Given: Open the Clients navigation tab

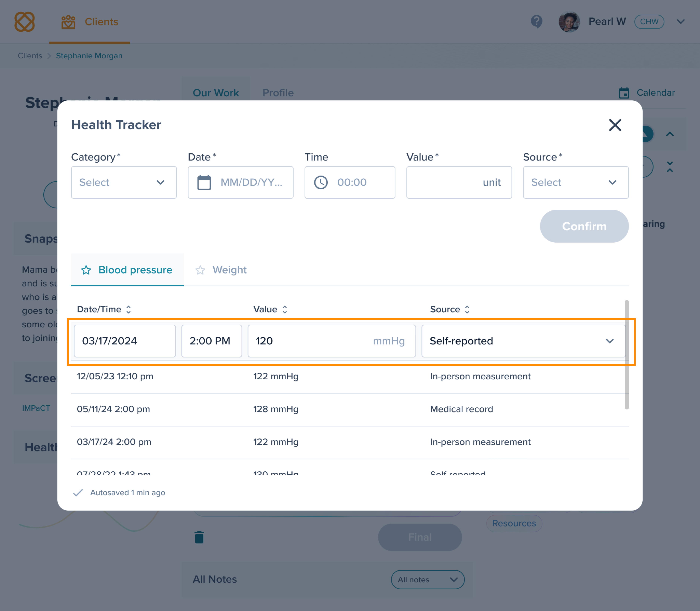Looking at the screenshot, I should [90, 22].
